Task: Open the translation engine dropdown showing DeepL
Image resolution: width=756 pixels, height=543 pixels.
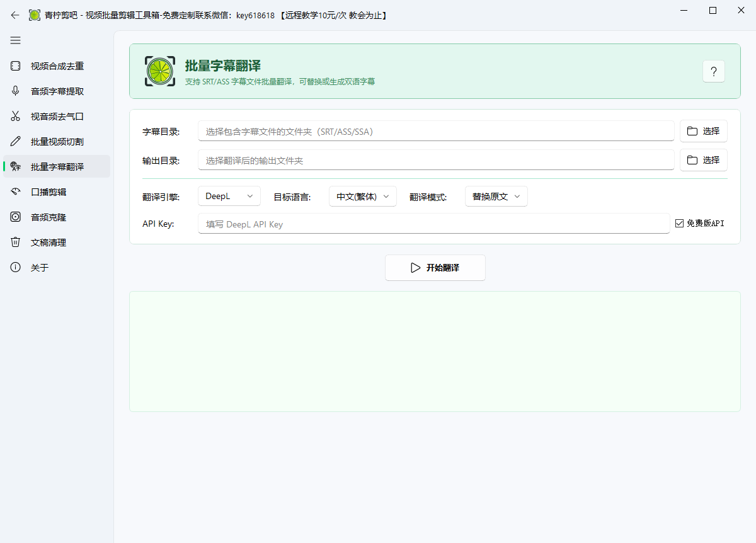Action: click(x=229, y=196)
